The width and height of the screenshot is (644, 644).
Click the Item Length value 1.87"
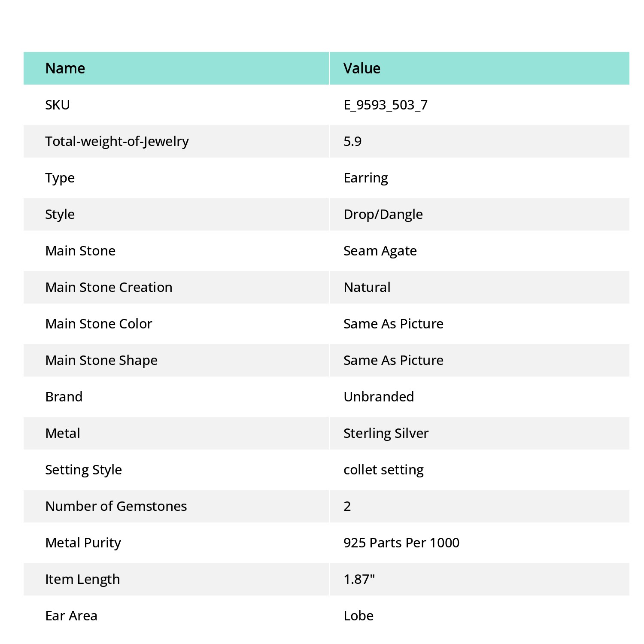(359, 579)
